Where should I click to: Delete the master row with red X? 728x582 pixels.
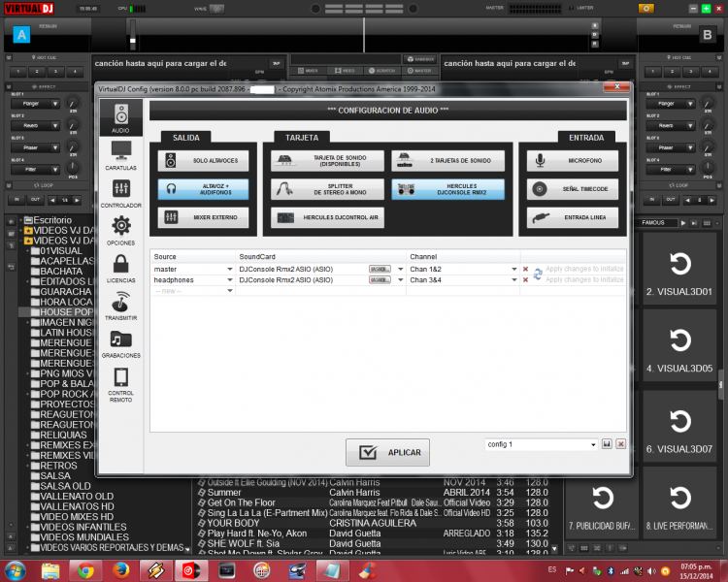point(525,269)
